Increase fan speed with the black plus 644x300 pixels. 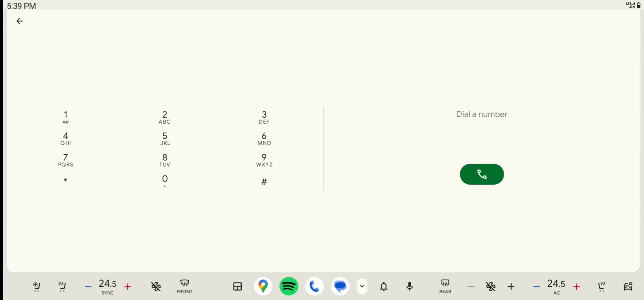tap(511, 286)
